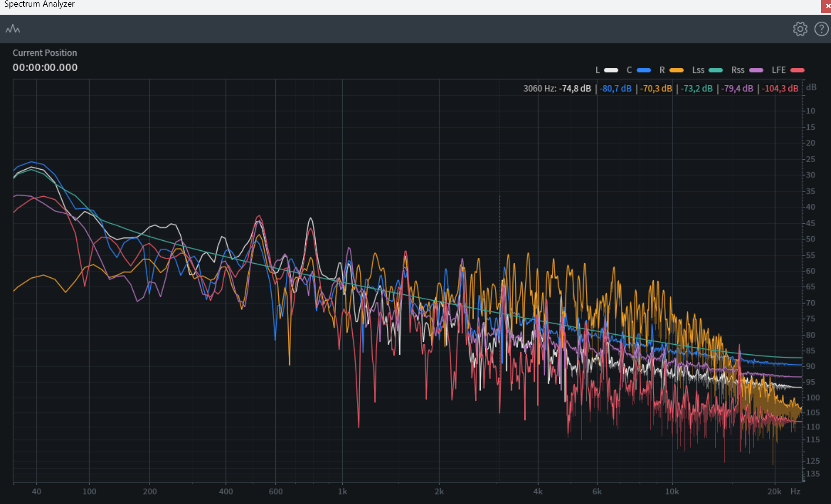Viewport: 831px width, 504px height.
Task: Click the 40 Hz frequency axis label
Action: click(x=37, y=492)
